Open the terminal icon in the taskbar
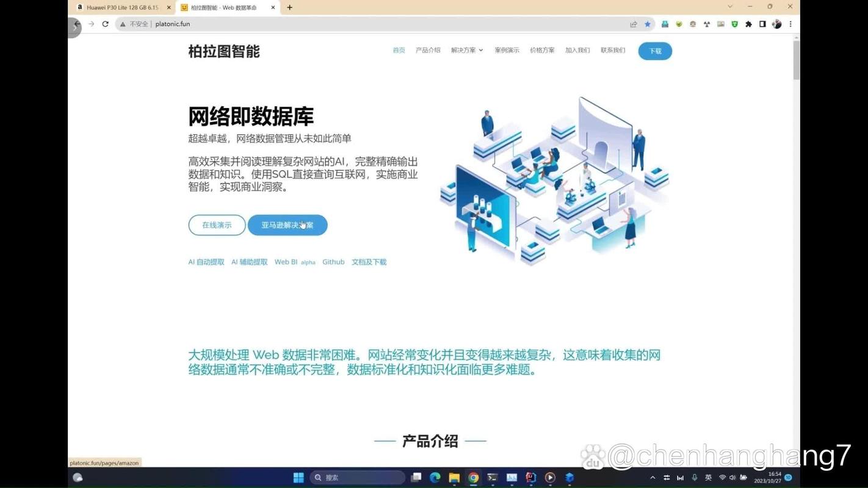 (x=493, y=478)
